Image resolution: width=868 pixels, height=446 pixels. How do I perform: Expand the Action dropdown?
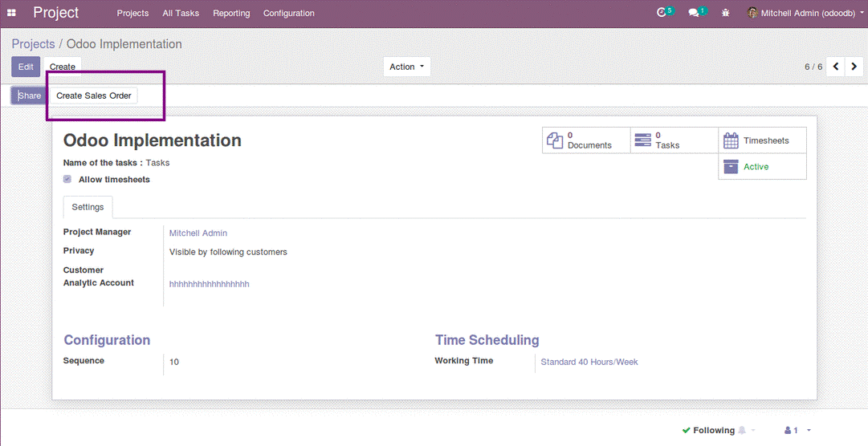(407, 67)
